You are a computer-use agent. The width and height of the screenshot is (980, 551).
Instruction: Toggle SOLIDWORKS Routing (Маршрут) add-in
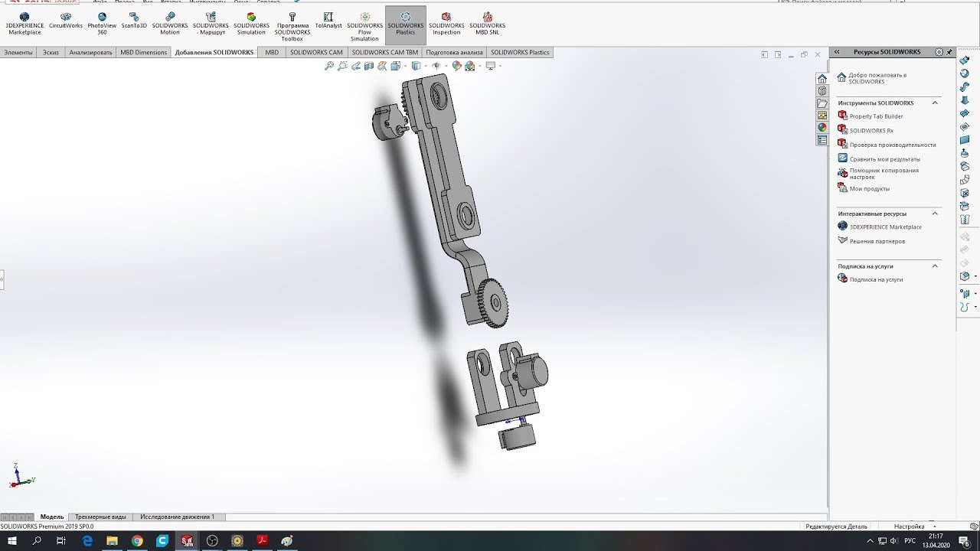point(211,24)
